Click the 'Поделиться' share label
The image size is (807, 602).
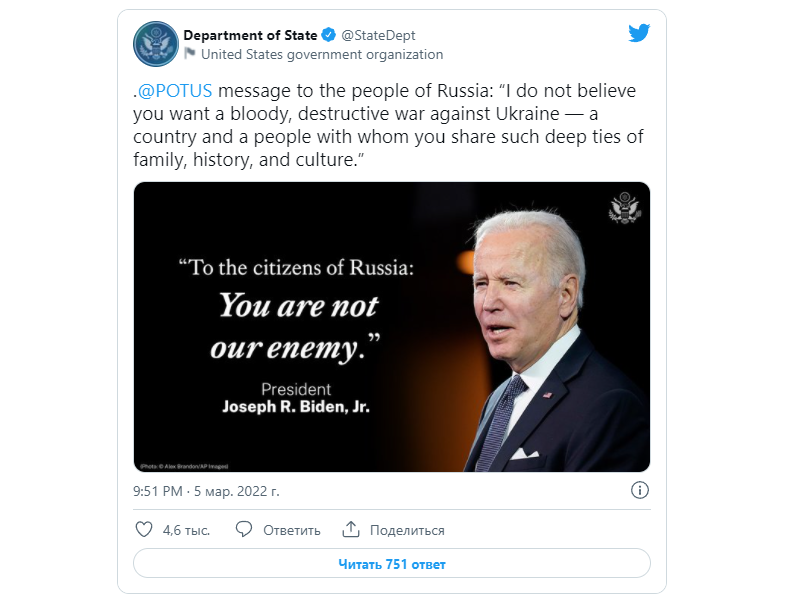coord(407,530)
